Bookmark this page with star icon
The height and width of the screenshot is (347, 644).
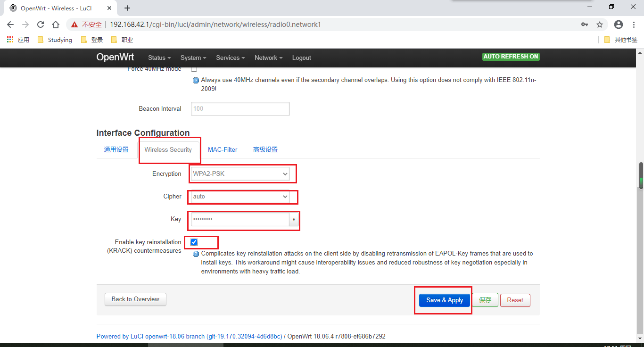pyautogui.click(x=600, y=25)
